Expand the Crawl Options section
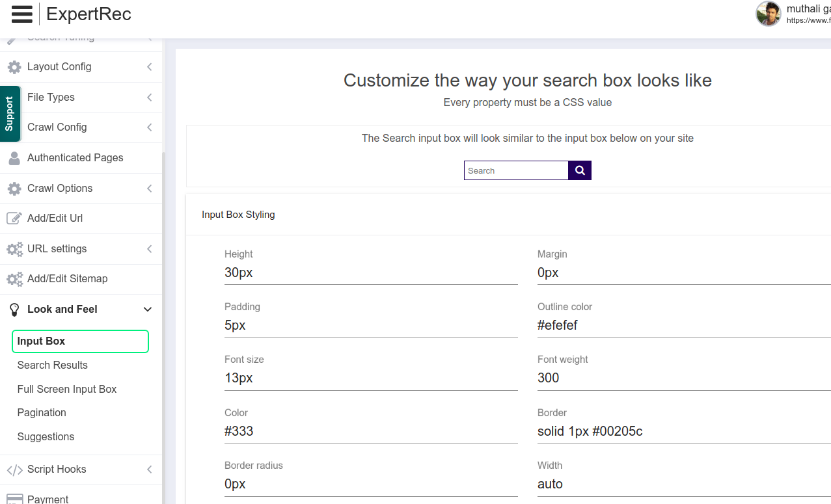The width and height of the screenshot is (831, 504). (59, 188)
